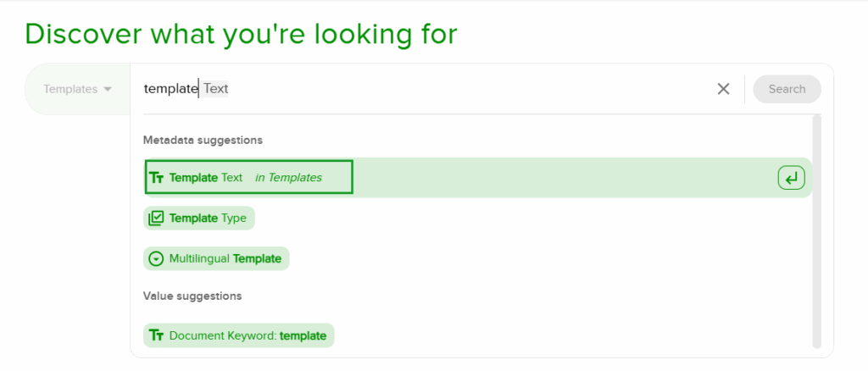Clear the search field with the X icon

tap(723, 89)
